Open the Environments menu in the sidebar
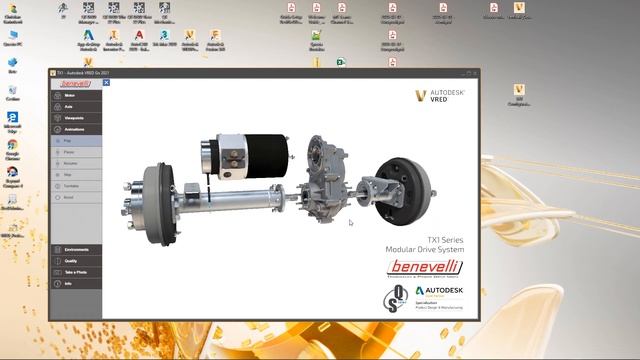Screen dimensions: 640x360 [x=76, y=250]
